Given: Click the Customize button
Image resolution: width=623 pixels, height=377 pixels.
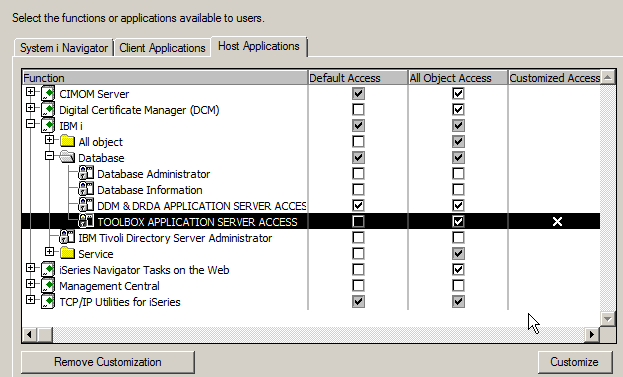Looking at the screenshot, I should point(575,362).
